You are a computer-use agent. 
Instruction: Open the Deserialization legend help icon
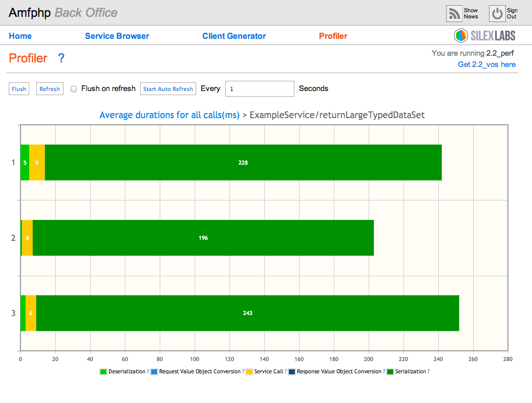coord(148,372)
